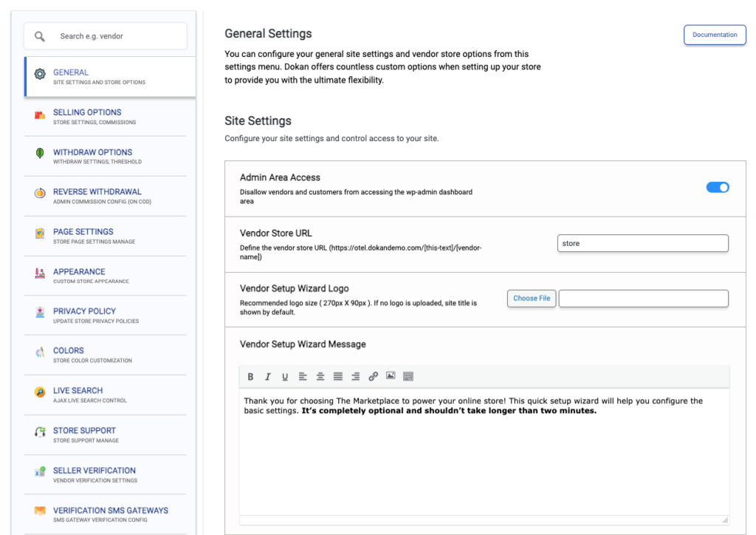Click the Vendor Store URL input field
Image resolution: width=756 pixels, height=535 pixels.
[642, 243]
